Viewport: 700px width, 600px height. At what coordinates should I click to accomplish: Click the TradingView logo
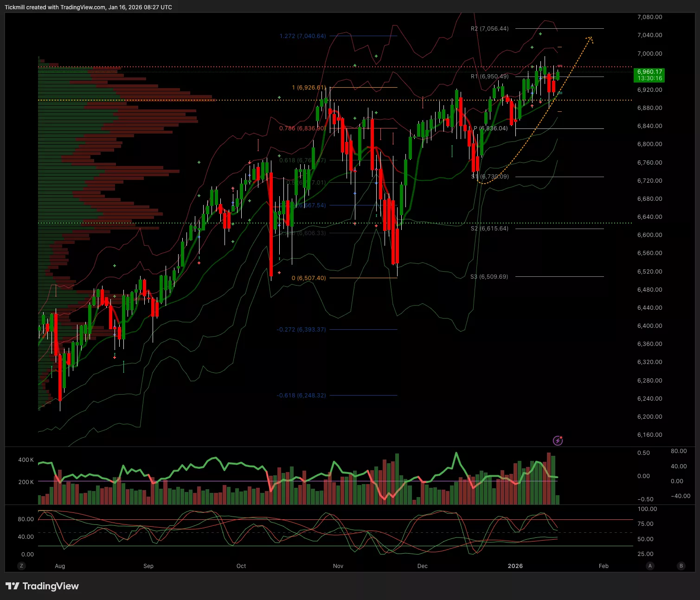click(x=42, y=586)
